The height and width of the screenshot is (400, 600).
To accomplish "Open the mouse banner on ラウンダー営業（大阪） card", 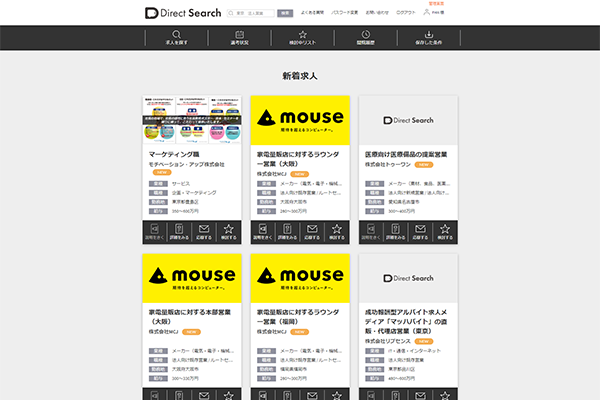I will click(300, 120).
